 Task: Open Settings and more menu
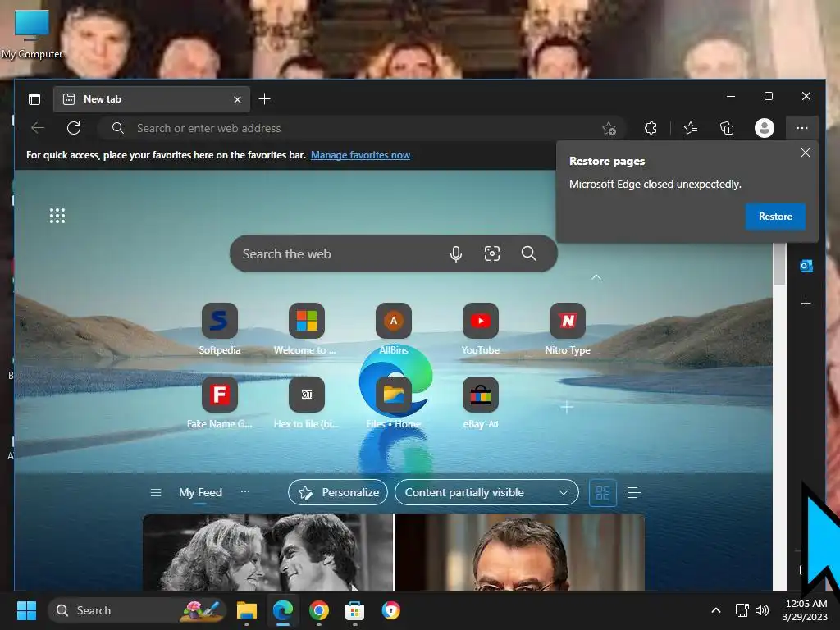(x=802, y=128)
